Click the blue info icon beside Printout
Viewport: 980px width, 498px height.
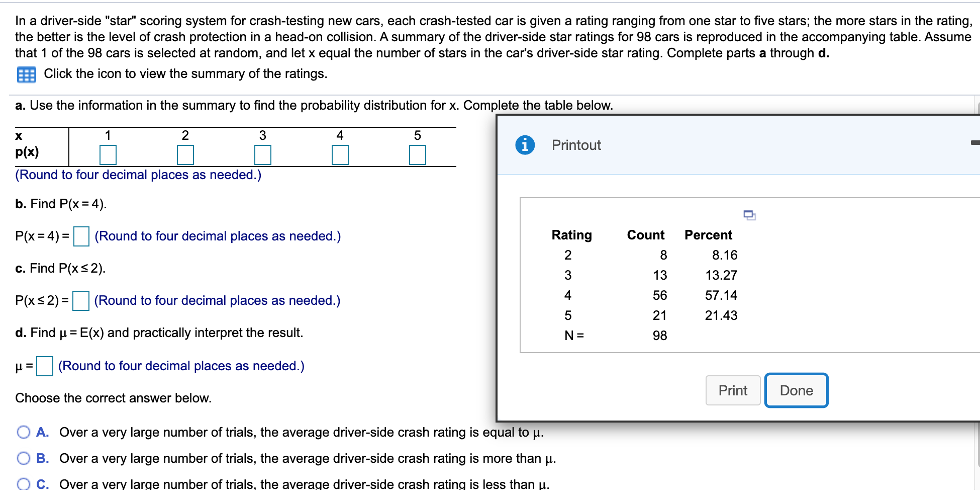click(x=524, y=145)
